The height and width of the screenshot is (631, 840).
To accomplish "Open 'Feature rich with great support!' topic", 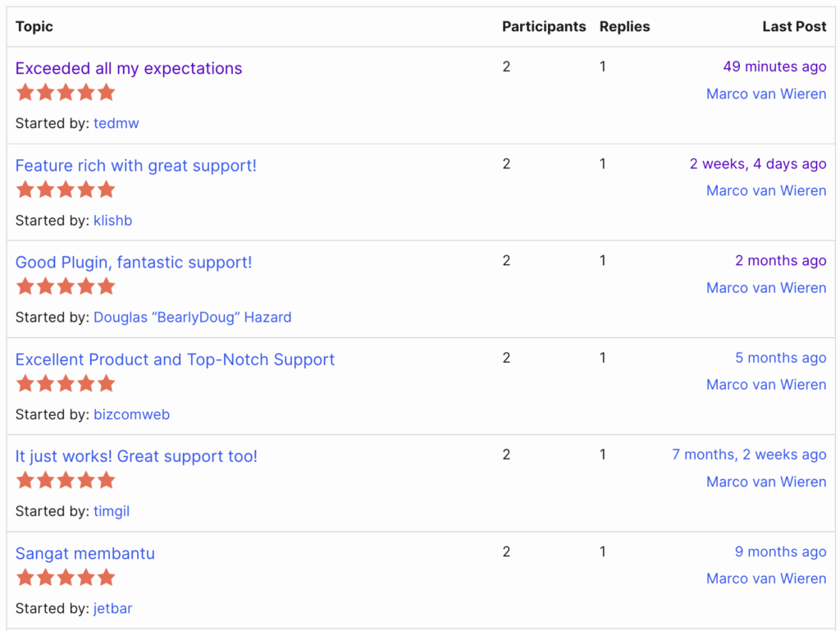I will (135, 166).
